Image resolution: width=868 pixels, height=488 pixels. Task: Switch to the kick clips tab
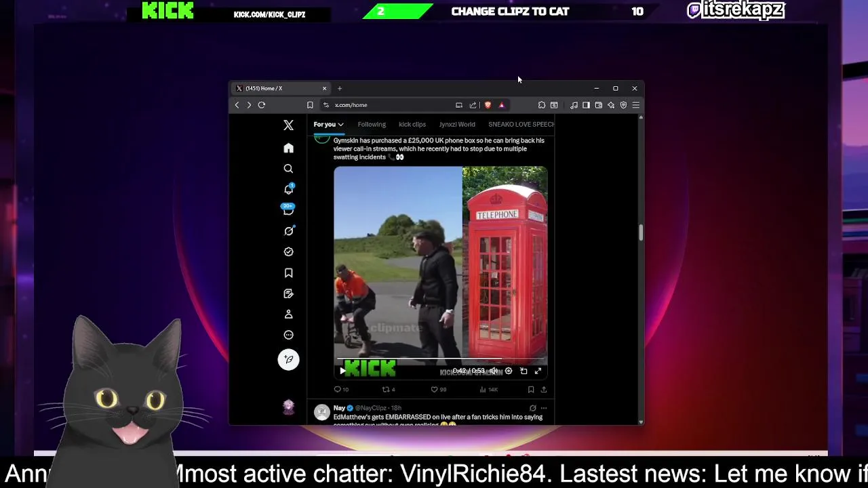pyautogui.click(x=412, y=125)
